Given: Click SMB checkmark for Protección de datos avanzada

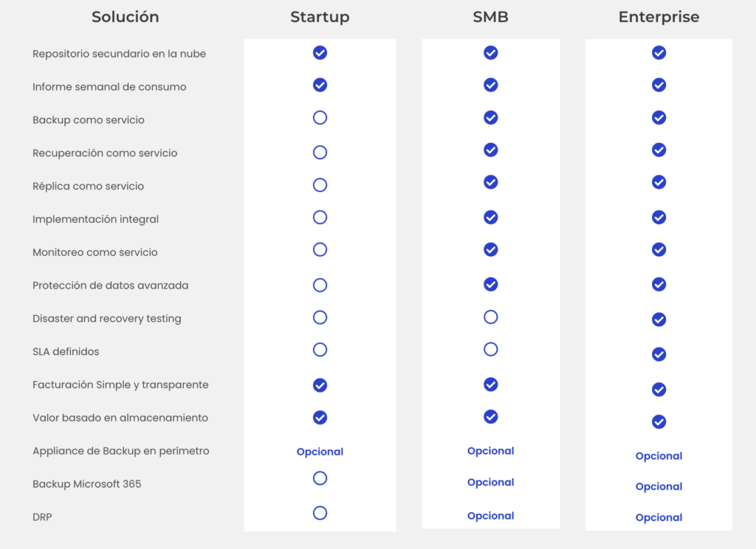Looking at the screenshot, I should click(490, 284).
